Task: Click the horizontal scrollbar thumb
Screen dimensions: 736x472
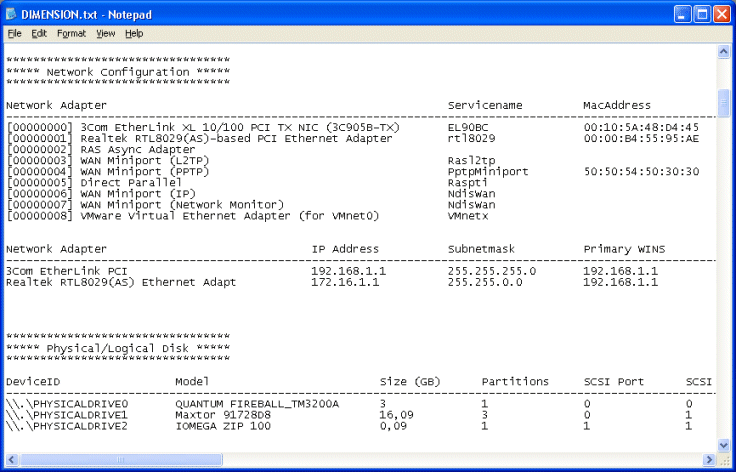Action: coord(121,459)
